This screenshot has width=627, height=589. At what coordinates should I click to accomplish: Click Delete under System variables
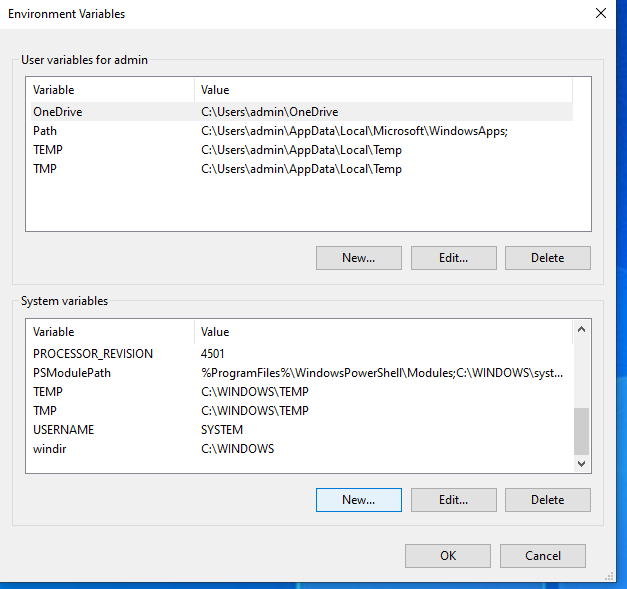tap(547, 500)
